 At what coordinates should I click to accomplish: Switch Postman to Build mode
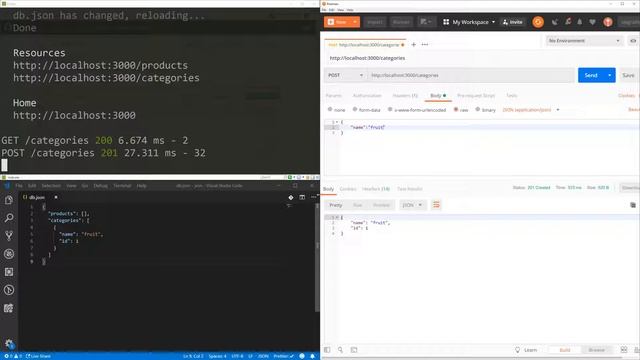[564, 350]
